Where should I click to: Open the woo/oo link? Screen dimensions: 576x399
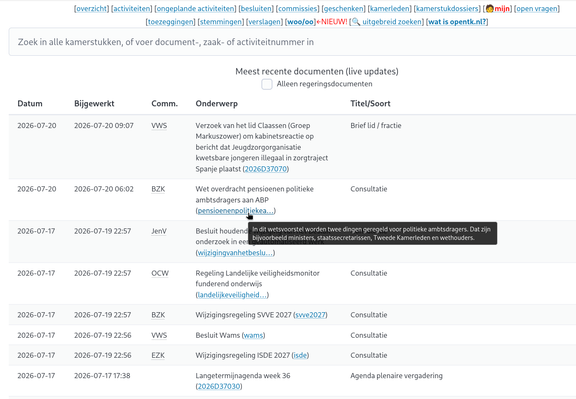(x=300, y=22)
